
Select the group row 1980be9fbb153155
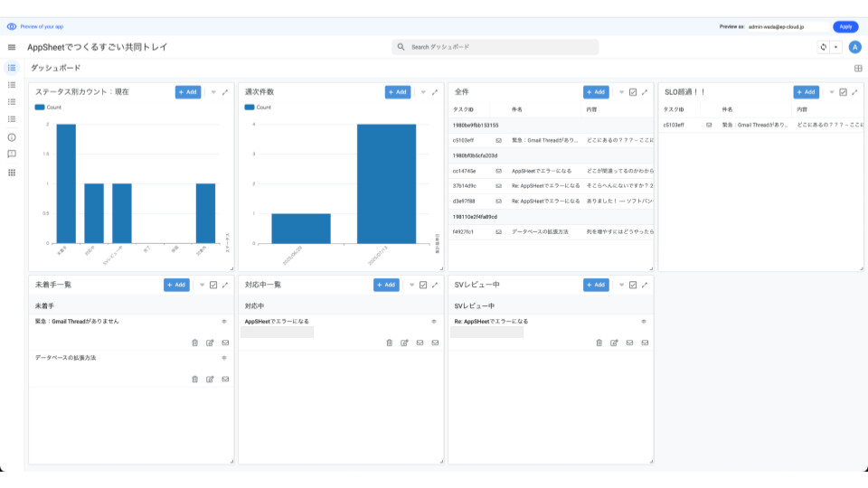[551, 126]
